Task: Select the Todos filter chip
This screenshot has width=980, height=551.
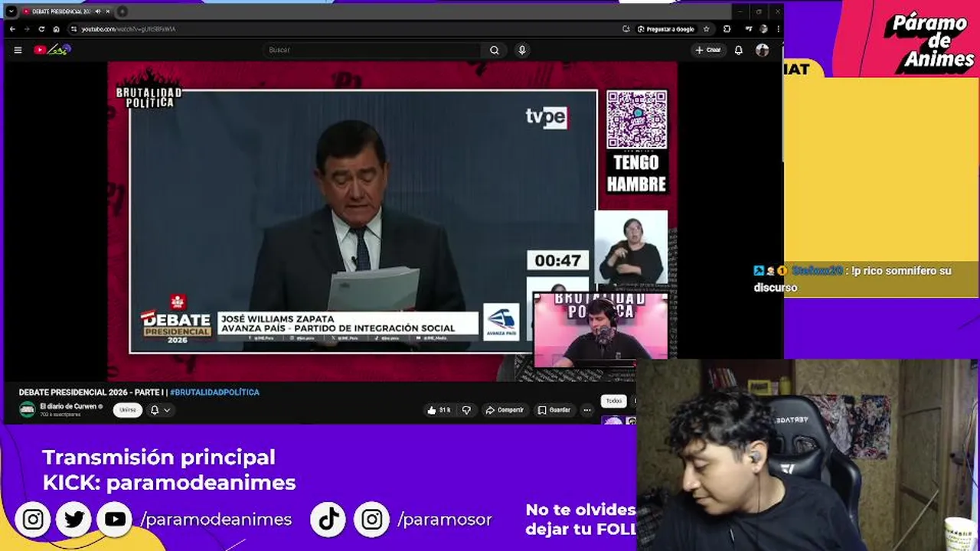Action: pos(614,401)
